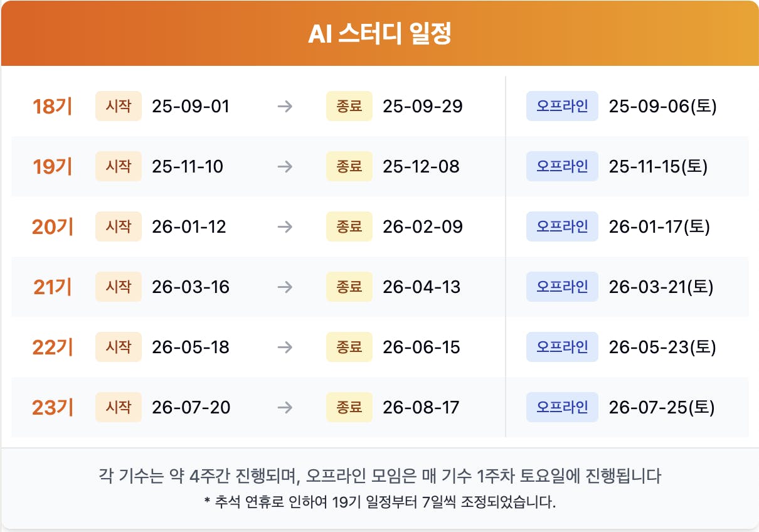Click the arrow icon in the 20기 row
The height and width of the screenshot is (532, 759).
click(x=285, y=227)
